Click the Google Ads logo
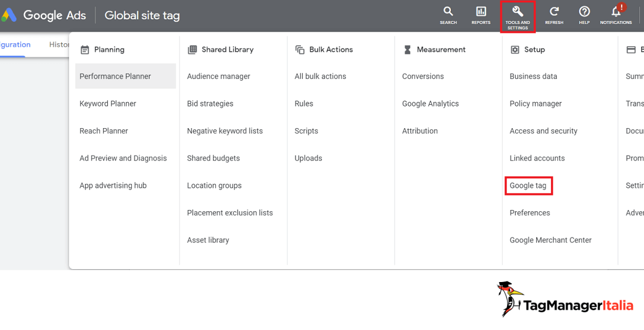 pyautogui.click(x=9, y=15)
